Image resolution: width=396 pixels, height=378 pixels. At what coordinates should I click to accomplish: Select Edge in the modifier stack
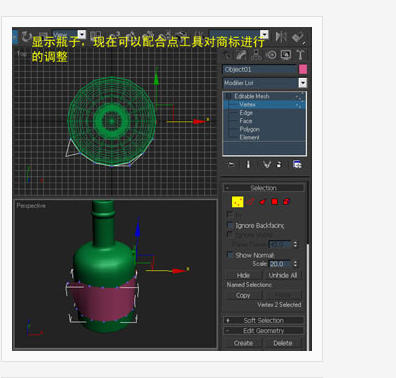click(x=246, y=113)
